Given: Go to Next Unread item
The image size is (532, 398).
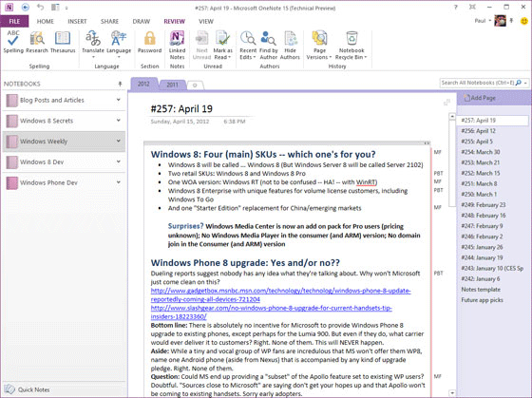Looking at the screenshot, I should [x=201, y=46].
